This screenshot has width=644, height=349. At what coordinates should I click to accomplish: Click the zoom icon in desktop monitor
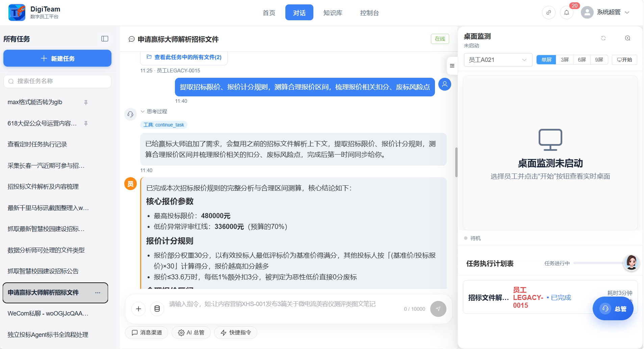pyautogui.click(x=628, y=38)
